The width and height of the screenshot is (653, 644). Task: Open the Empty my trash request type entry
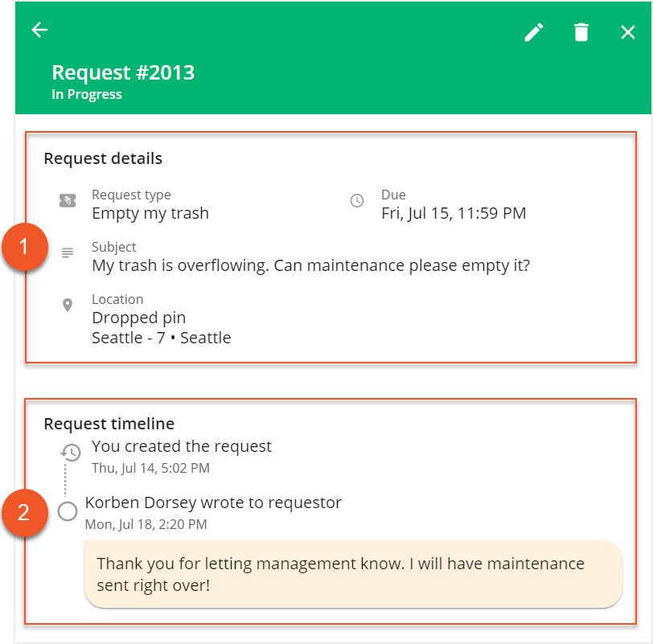click(150, 214)
